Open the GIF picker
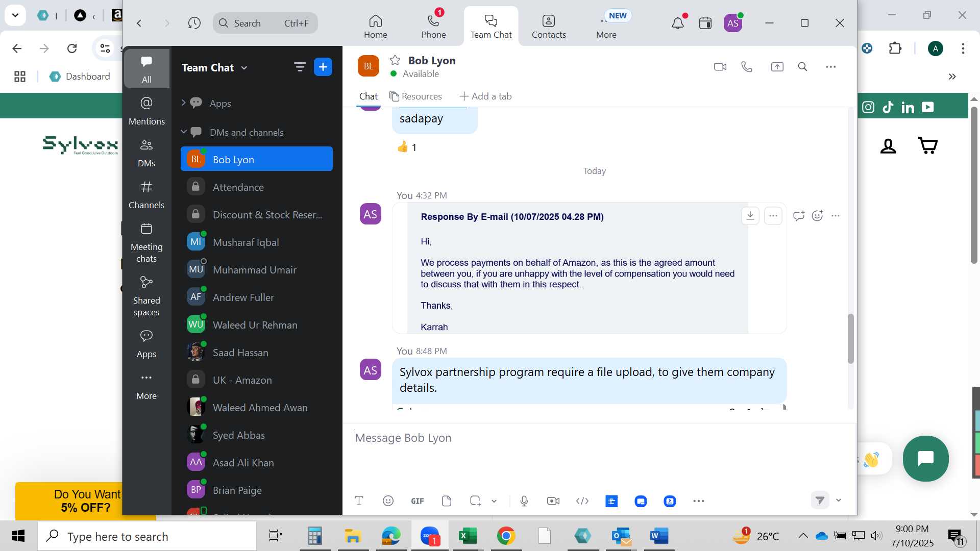The width and height of the screenshot is (980, 551). click(x=417, y=501)
